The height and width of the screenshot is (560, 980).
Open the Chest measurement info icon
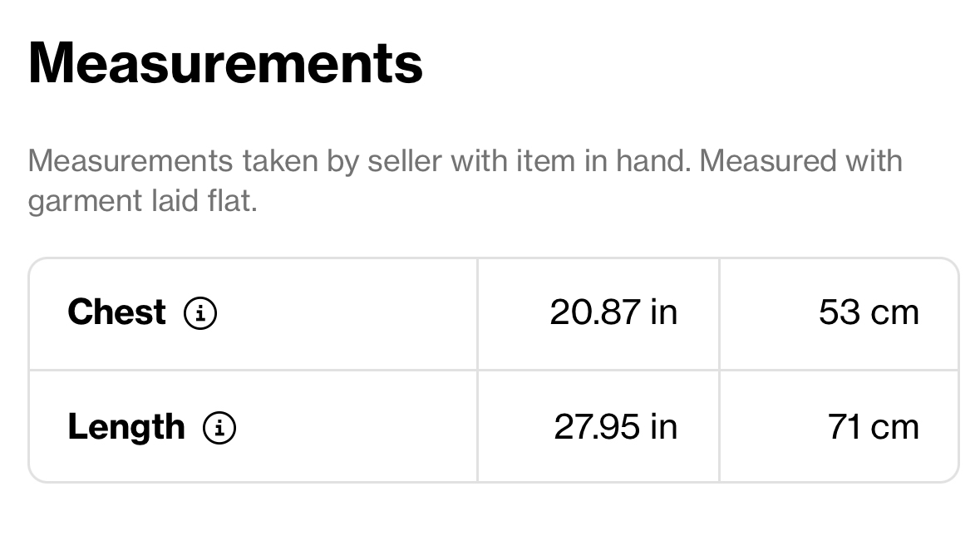tap(200, 312)
